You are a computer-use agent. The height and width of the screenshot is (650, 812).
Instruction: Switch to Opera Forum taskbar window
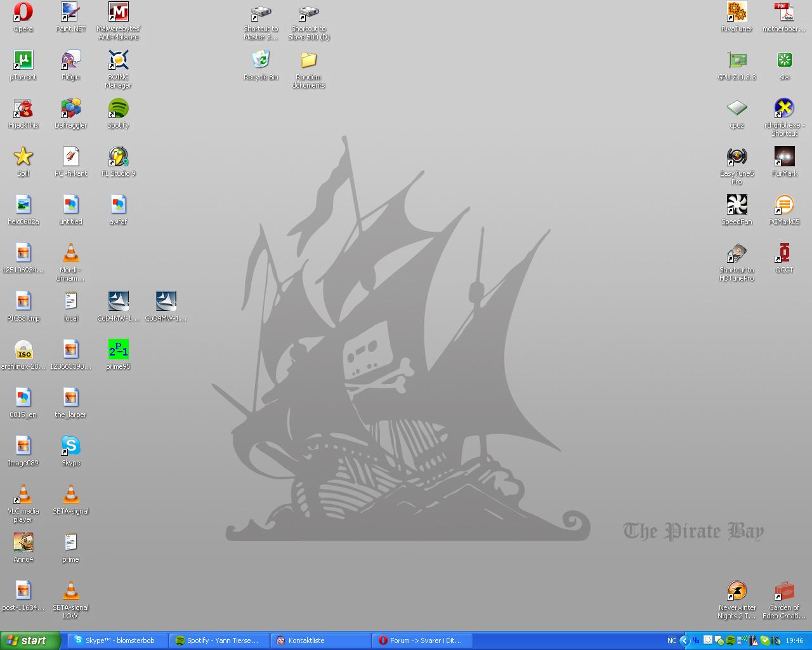[422, 640]
